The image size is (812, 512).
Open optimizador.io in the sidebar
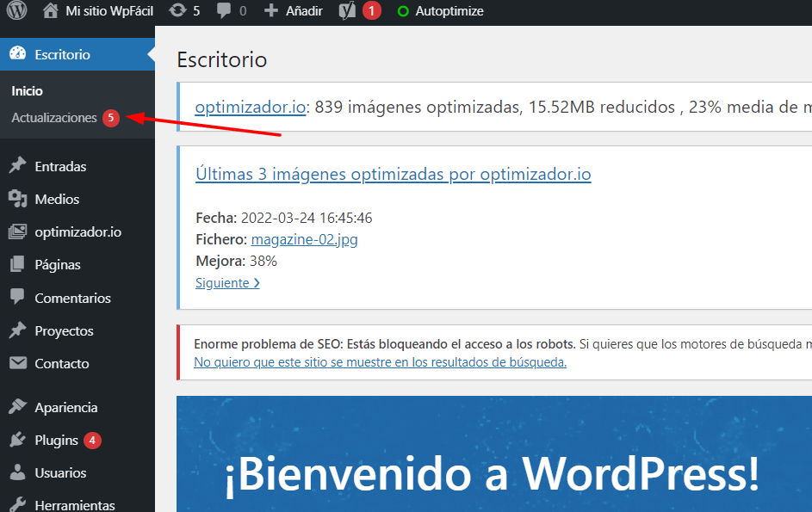(78, 232)
